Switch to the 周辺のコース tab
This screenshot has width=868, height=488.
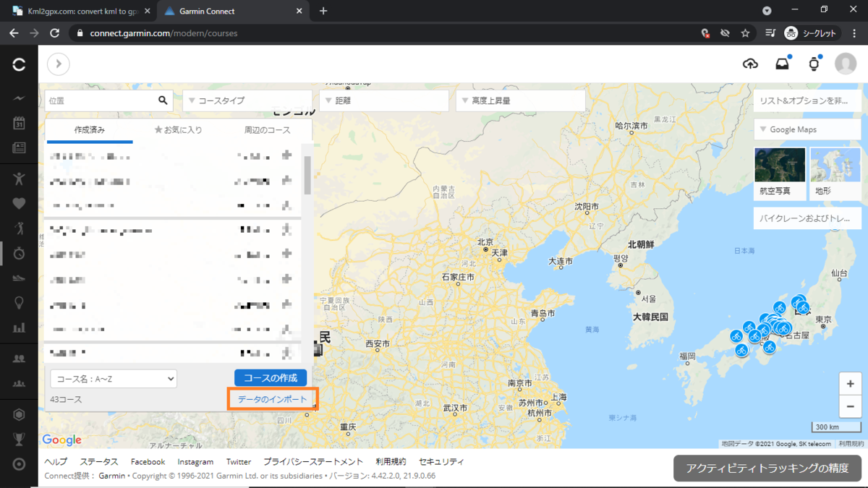point(267,131)
